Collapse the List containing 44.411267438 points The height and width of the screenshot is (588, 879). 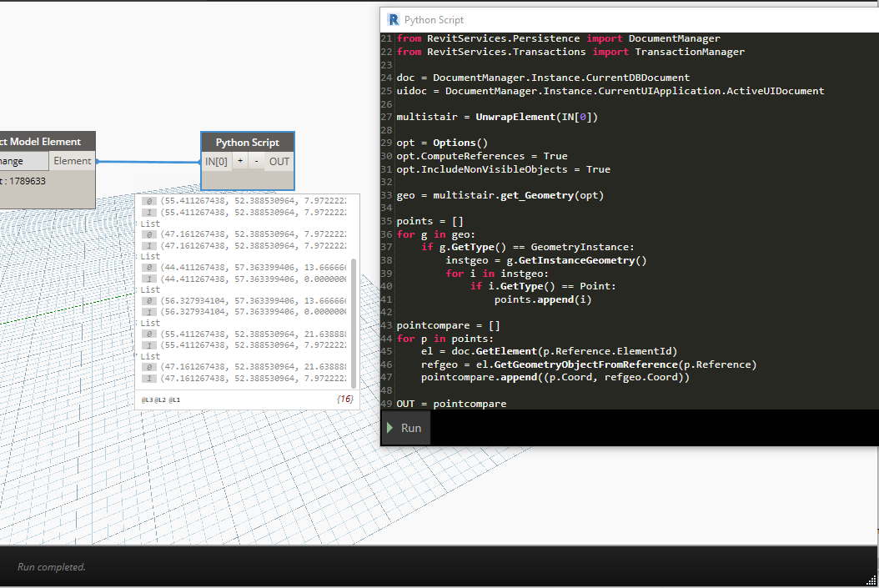coord(150,257)
